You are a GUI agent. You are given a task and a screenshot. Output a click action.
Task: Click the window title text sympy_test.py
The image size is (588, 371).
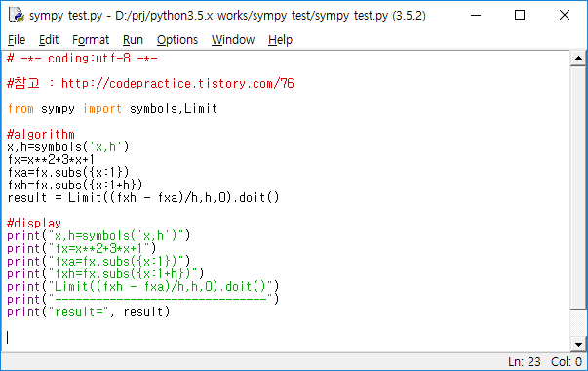(65, 16)
